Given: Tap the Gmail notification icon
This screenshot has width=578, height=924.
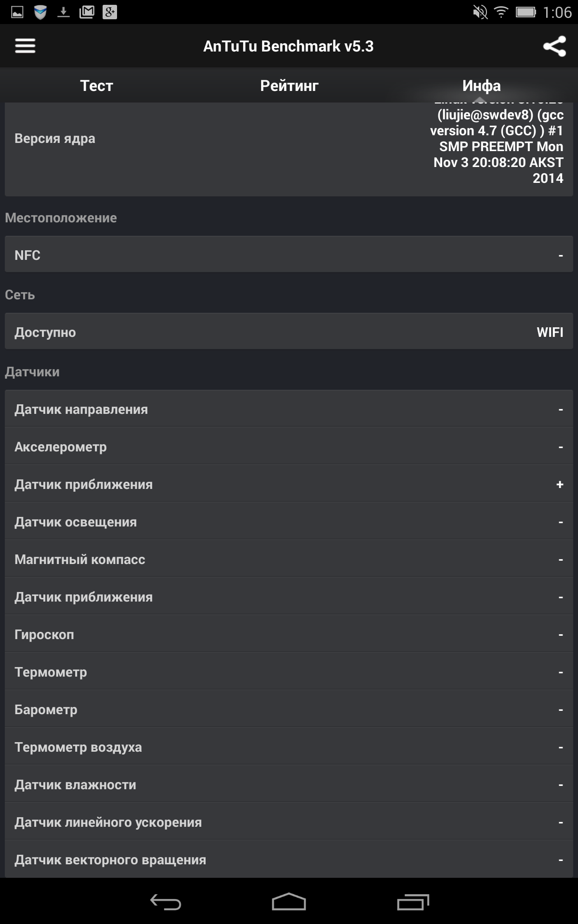Looking at the screenshot, I should [x=87, y=12].
